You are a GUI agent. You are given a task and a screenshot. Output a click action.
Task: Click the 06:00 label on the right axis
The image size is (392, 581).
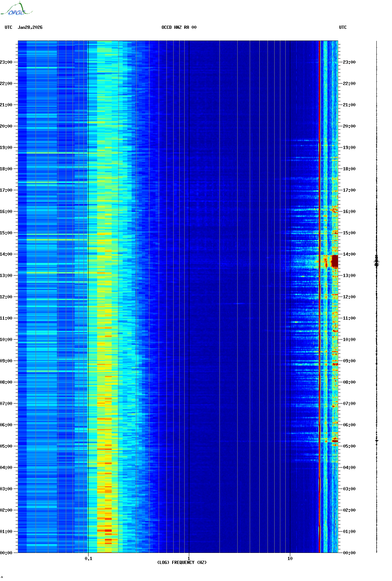[x=349, y=425]
